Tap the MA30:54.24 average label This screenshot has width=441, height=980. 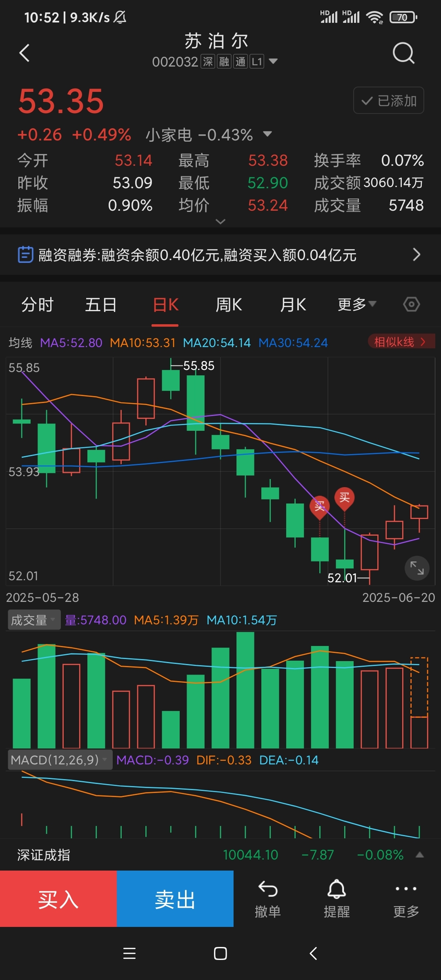click(293, 343)
